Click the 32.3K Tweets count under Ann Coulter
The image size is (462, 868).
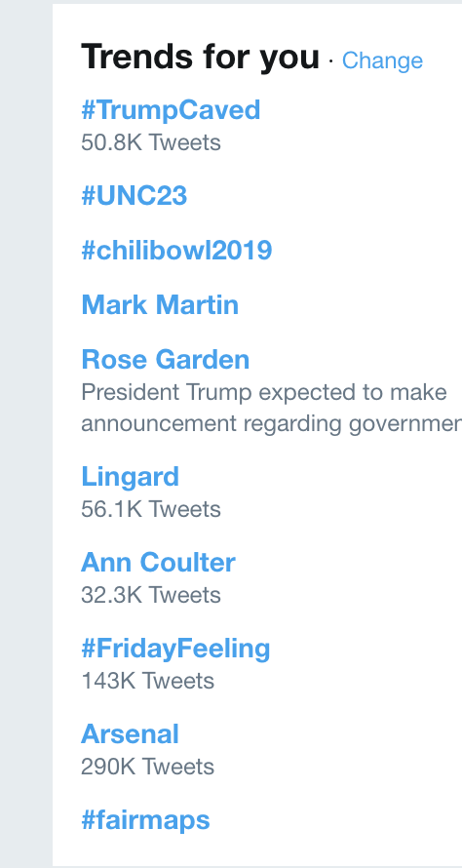(151, 595)
